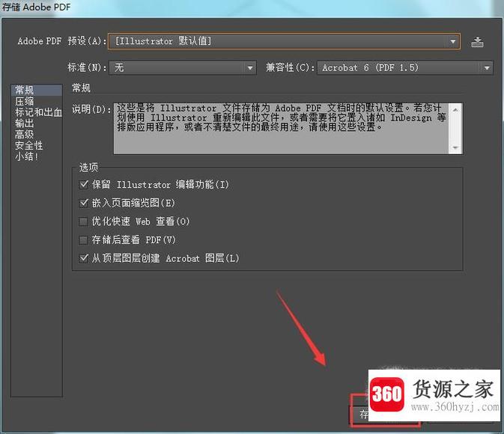Toggle 从顶层图层创建 Acrobat 图层 checkbox

pyautogui.click(x=83, y=258)
